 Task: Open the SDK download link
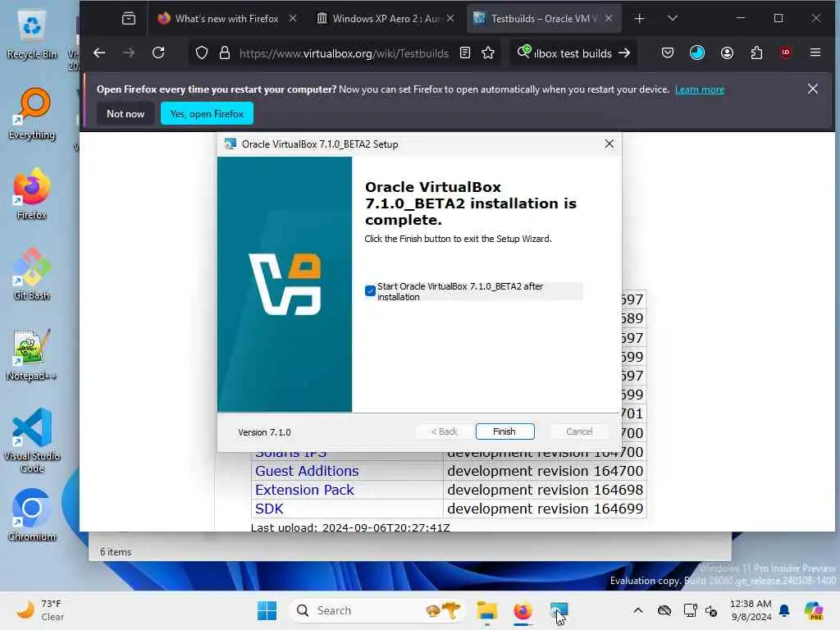coord(269,509)
